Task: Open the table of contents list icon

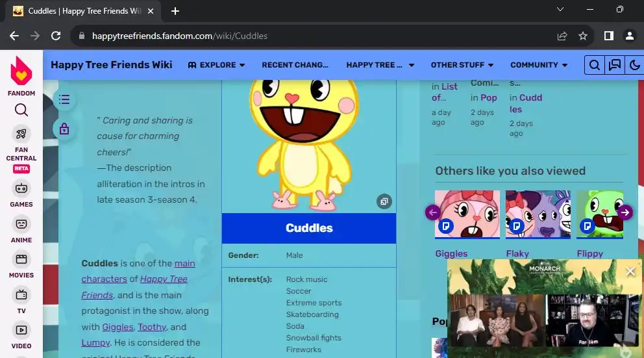Action: point(64,99)
